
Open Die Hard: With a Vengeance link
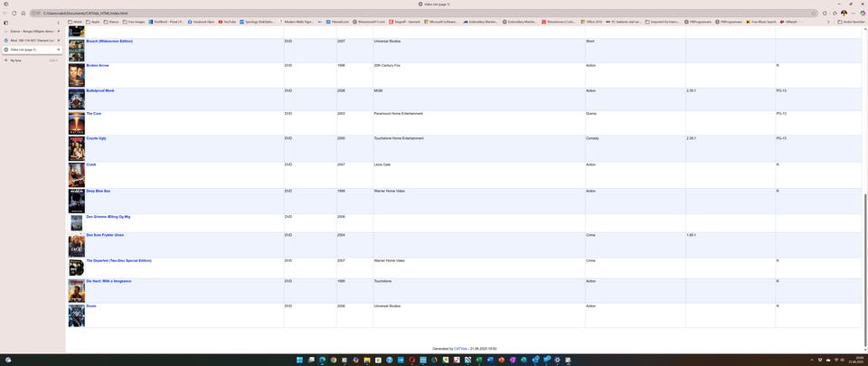pyautogui.click(x=108, y=281)
